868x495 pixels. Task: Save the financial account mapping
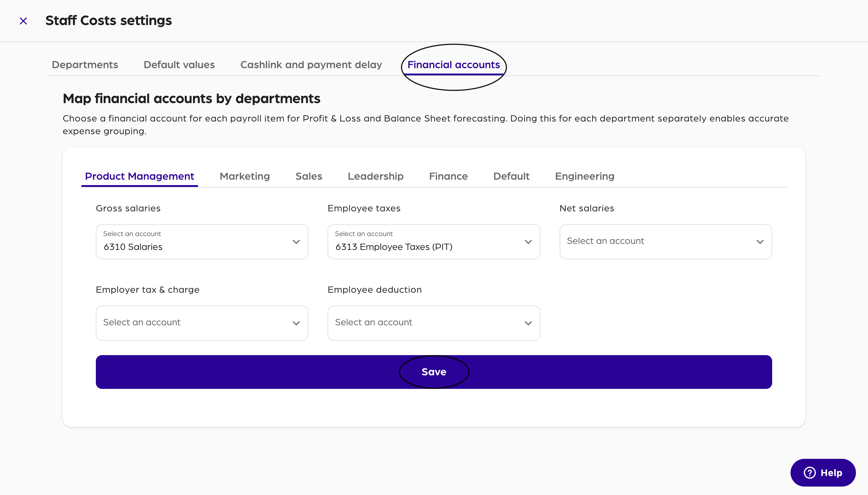point(434,372)
